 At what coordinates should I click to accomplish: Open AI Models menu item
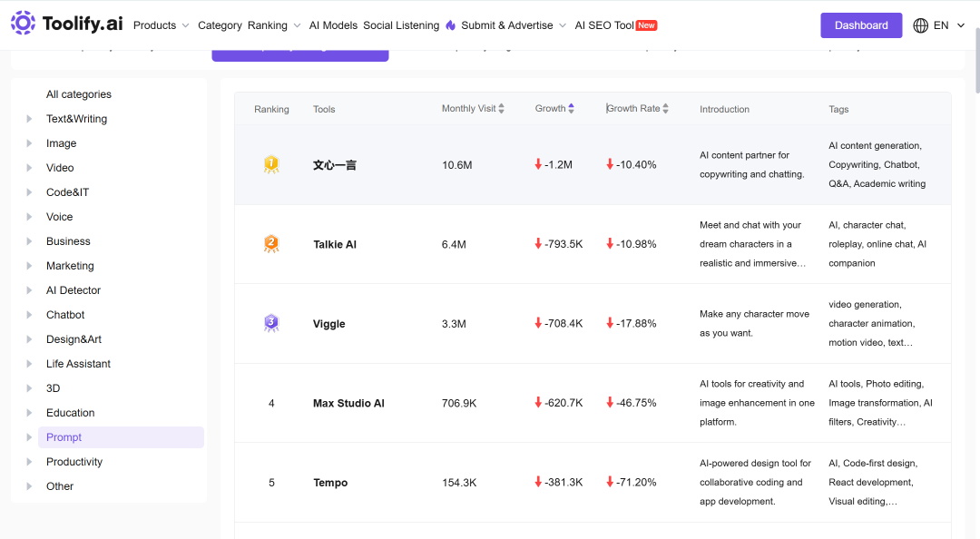click(x=333, y=25)
